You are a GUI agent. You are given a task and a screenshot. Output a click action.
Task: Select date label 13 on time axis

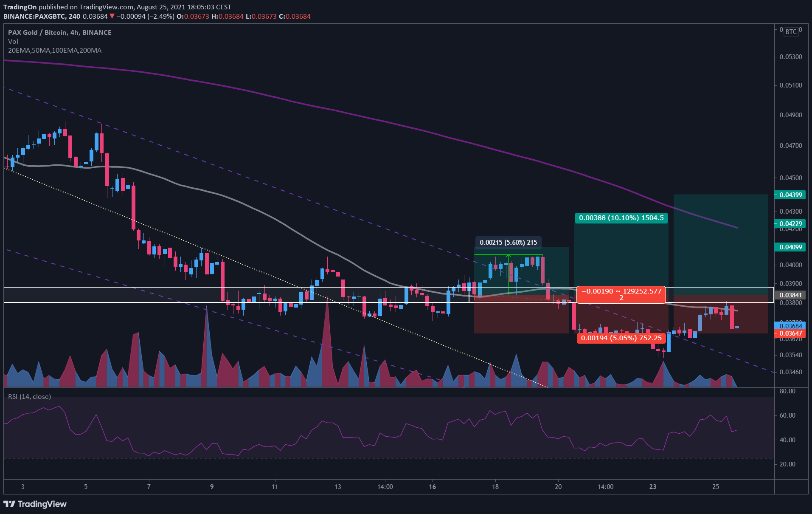(337, 487)
